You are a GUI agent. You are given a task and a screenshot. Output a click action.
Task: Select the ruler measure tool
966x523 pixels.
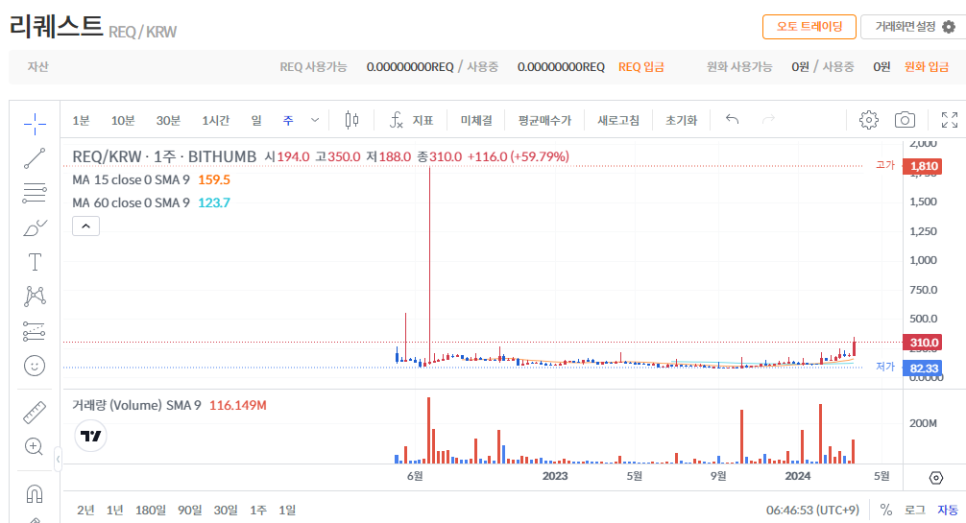pyautogui.click(x=34, y=412)
